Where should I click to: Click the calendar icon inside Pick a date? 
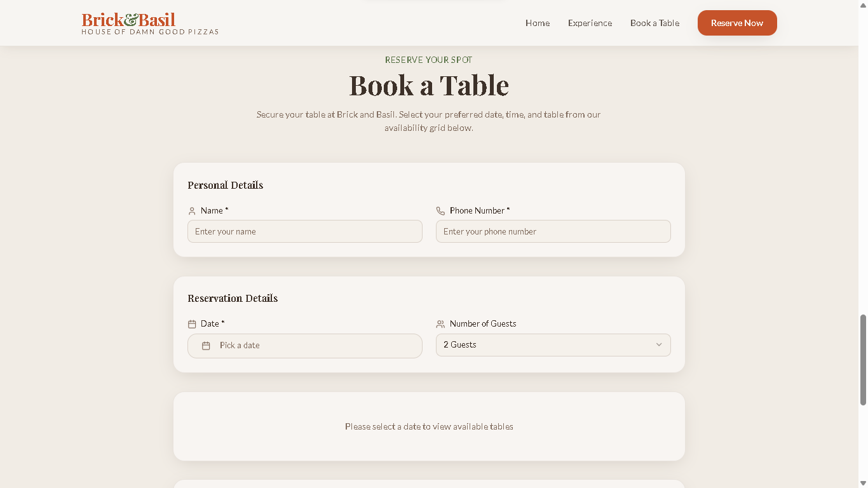(x=206, y=346)
